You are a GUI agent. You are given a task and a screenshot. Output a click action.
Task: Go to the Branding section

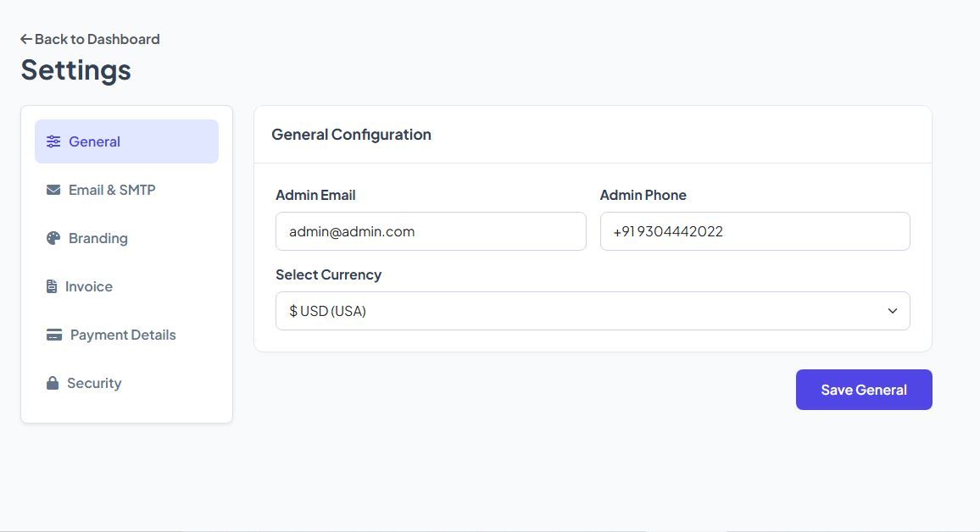pos(98,238)
